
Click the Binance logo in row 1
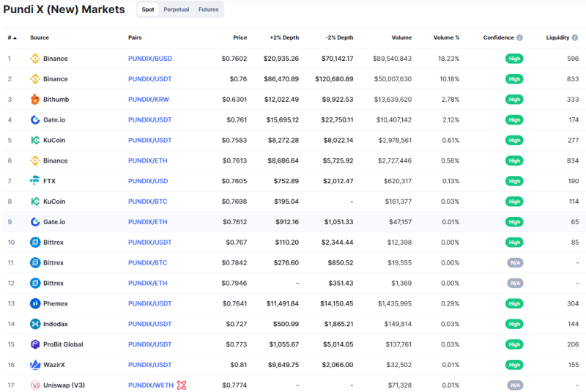coord(35,59)
